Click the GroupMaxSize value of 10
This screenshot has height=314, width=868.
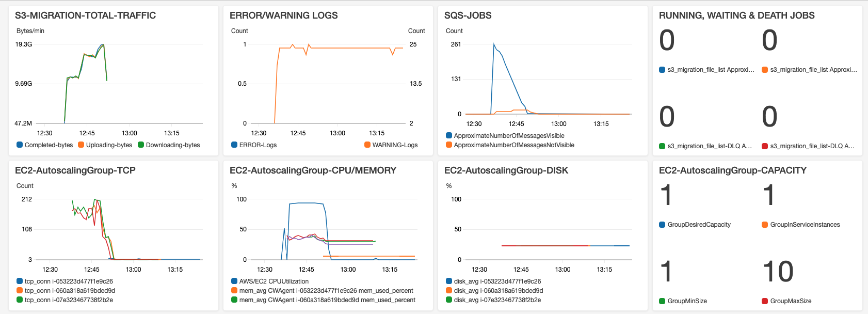(778, 272)
